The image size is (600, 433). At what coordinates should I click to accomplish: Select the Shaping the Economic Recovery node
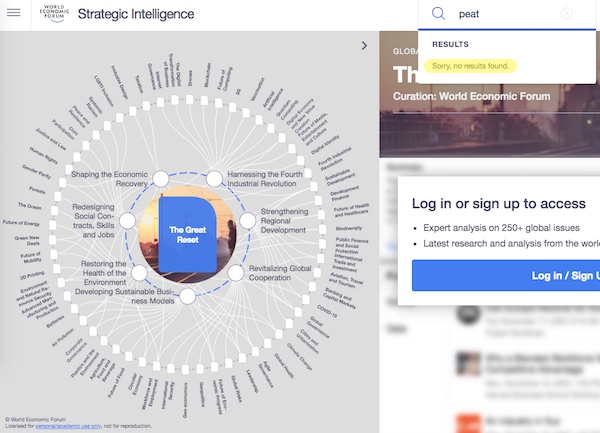(157, 180)
